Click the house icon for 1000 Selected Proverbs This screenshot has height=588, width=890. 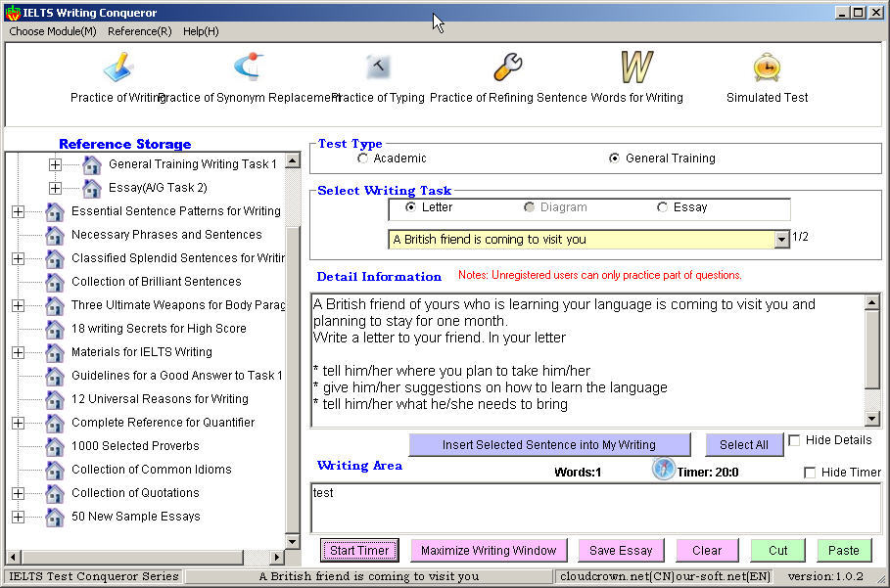coord(55,446)
